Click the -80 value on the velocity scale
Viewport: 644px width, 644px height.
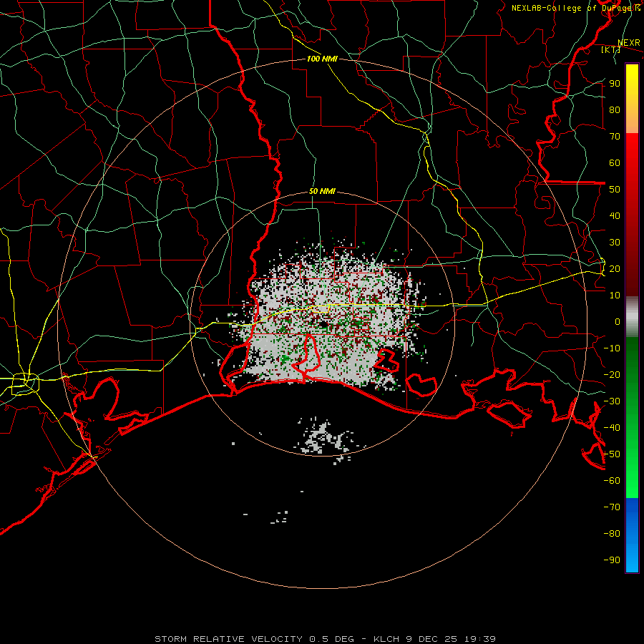point(612,534)
